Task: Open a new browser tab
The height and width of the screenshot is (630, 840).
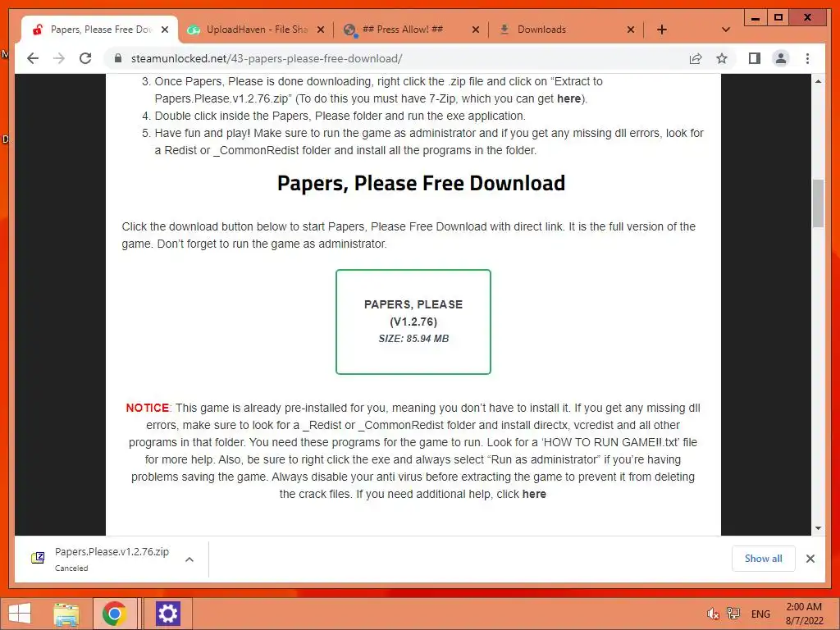Action: pyautogui.click(x=662, y=30)
